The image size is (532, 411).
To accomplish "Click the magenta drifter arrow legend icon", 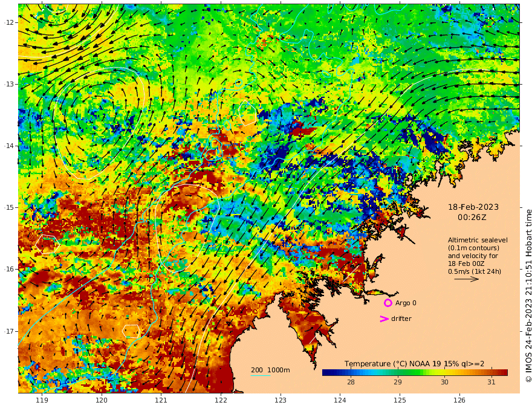I will 384,319.
